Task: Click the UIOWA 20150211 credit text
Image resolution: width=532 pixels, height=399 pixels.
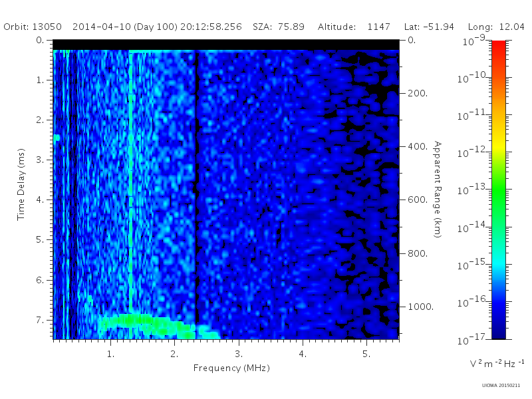Action: 501,385
